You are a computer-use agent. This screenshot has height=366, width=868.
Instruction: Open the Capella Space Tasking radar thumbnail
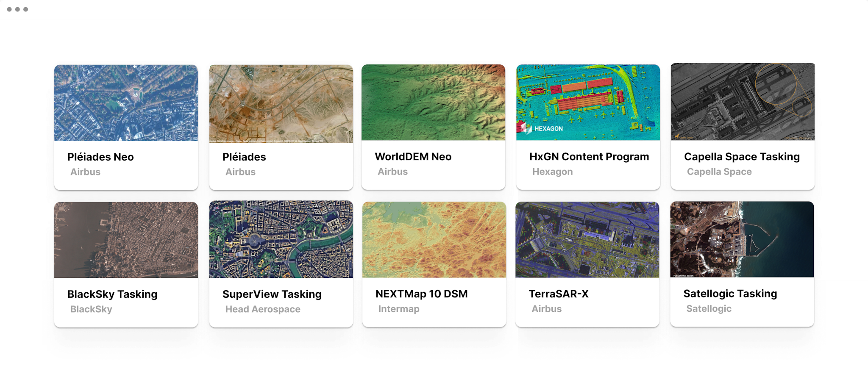tap(743, 102)
